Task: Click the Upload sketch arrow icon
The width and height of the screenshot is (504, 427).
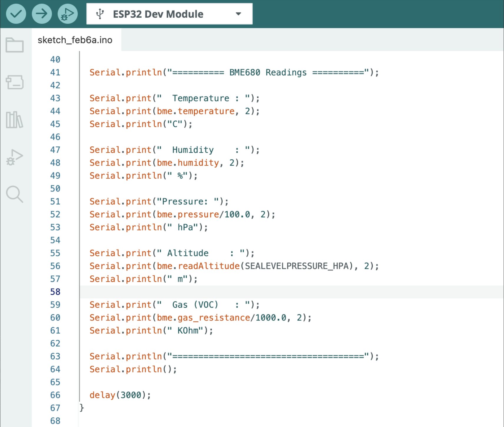Action: (42, 14)
